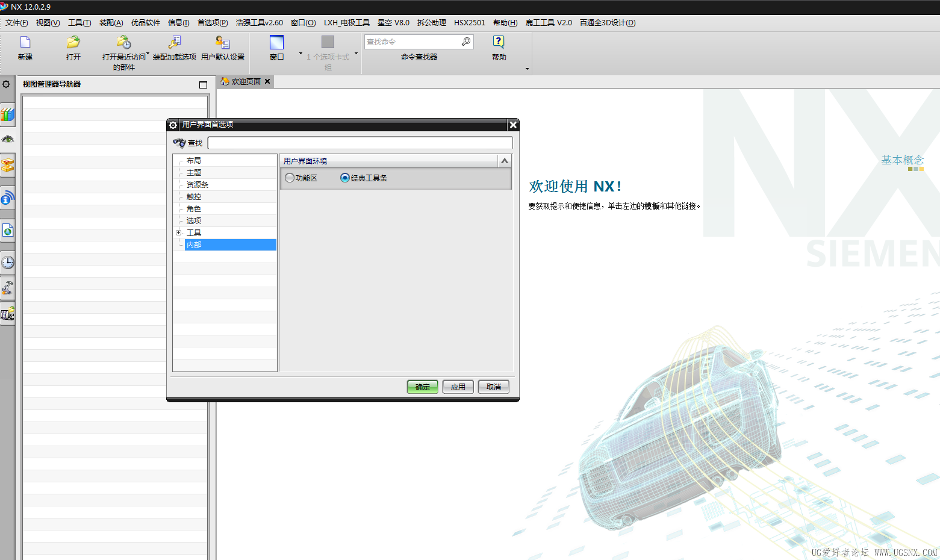Click the 取消 button
This screenshot has height=560, width=940.
(494, 387)
